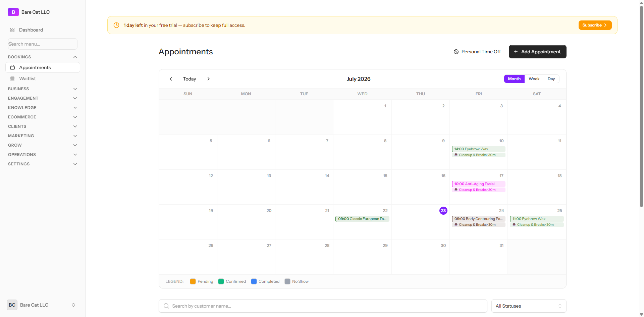Click the Waitlist list icon in sidebar
The height and width of the screenshot is (317, 644).
pyautogui.click(x=12, y=78)
